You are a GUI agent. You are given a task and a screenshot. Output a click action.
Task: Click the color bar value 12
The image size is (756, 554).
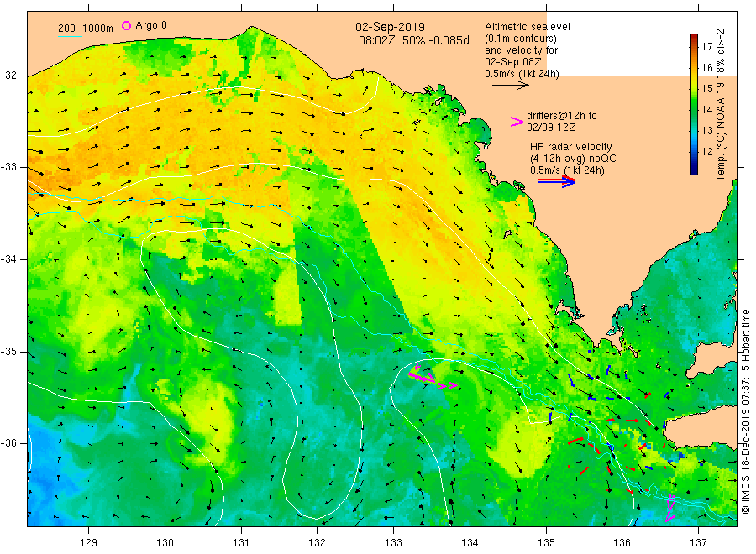tap(706, 152)
